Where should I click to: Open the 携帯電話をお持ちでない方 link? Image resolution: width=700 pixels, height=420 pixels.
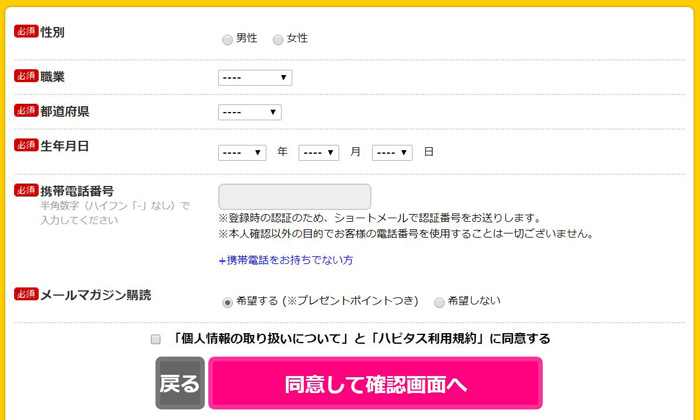coord(286,260)
